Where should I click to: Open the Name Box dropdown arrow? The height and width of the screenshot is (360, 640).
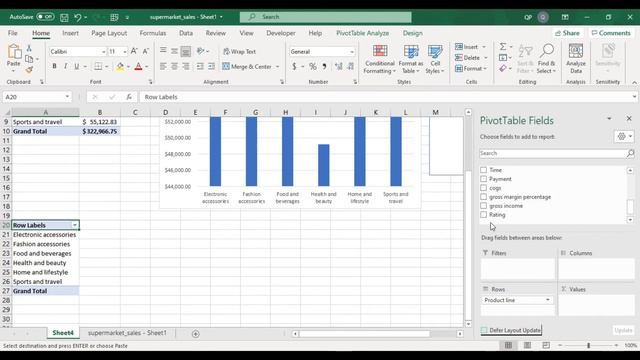click(x=67, y=97)
